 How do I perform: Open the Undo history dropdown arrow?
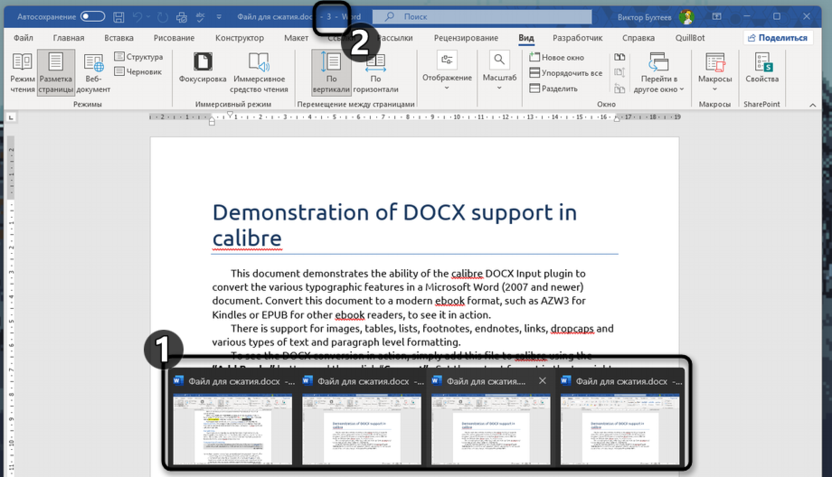[148, 17]
